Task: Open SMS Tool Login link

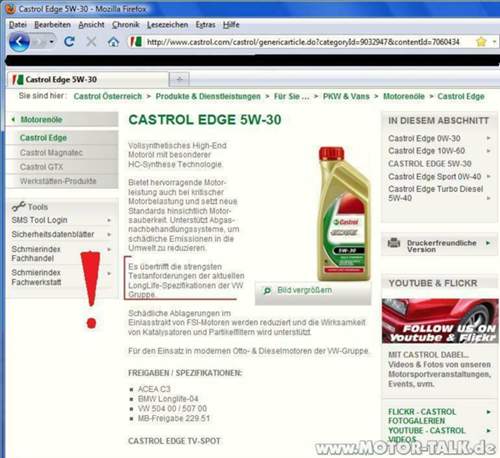Action: (39, 220)
